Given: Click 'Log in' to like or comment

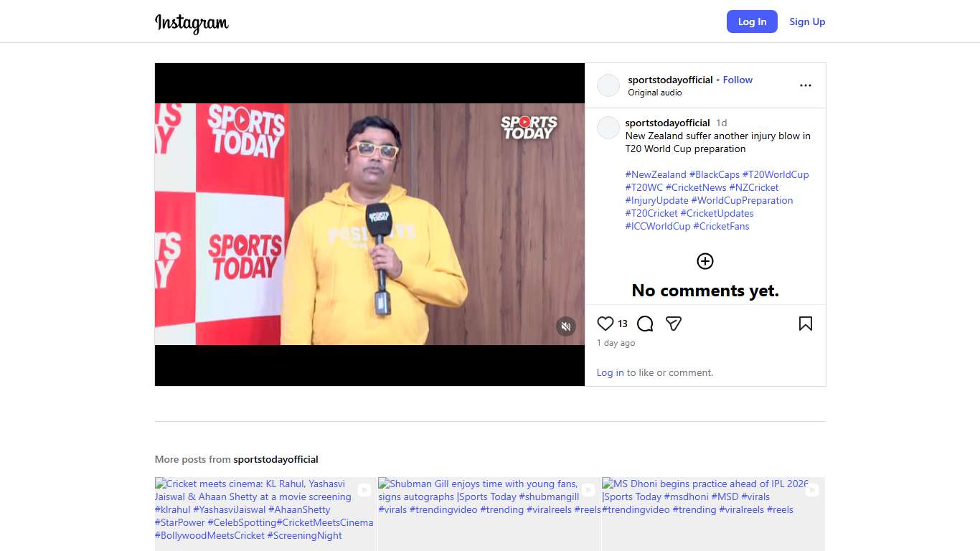Looking at the screenshot, I should coord(610,372).
